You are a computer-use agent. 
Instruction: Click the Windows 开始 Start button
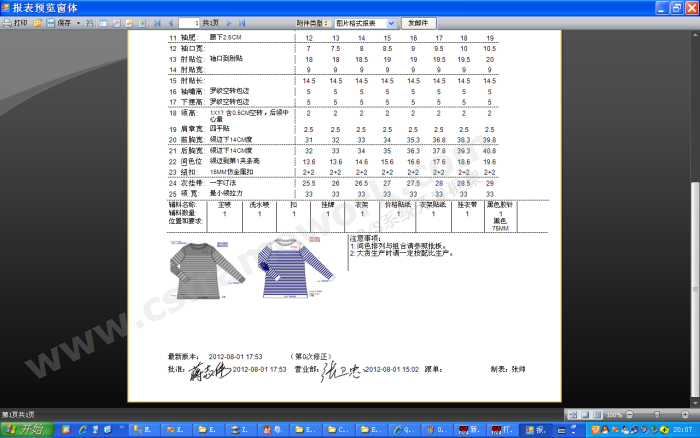click(x=24, y=429)
